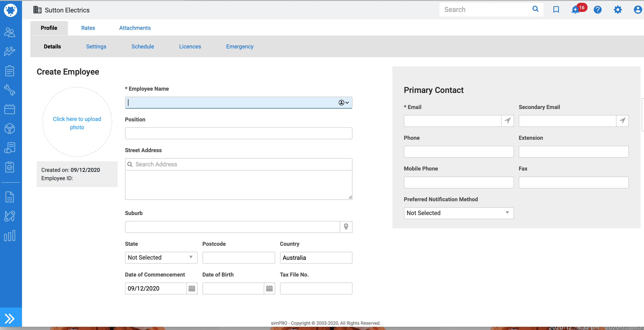Open Preferred Notification Method dropdown
Viewport: 644px width, 330px height.
tap(458, 213)
